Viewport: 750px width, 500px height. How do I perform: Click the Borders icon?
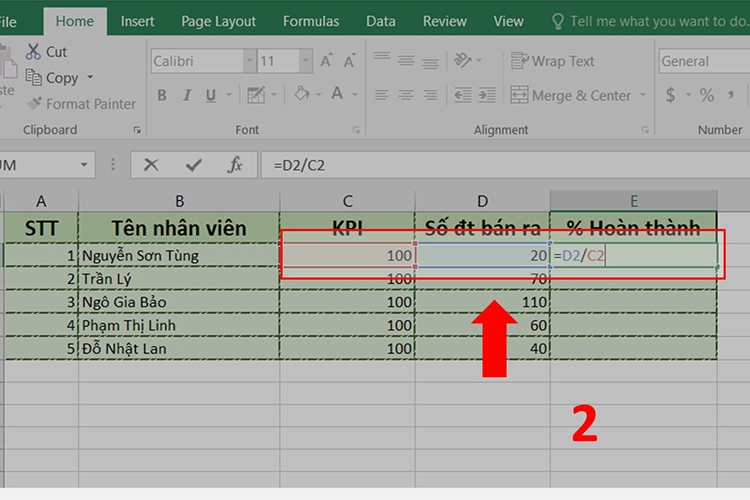256,95
